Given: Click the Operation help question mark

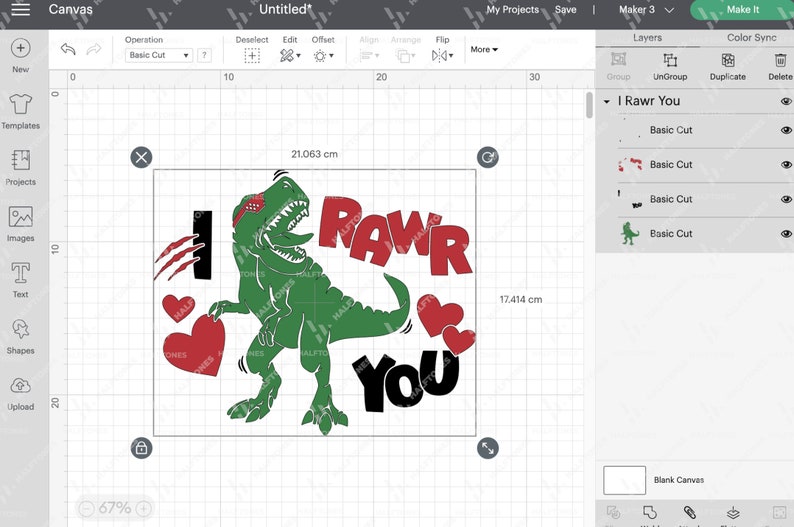Looking at the screenshot, I should (204, 55).
